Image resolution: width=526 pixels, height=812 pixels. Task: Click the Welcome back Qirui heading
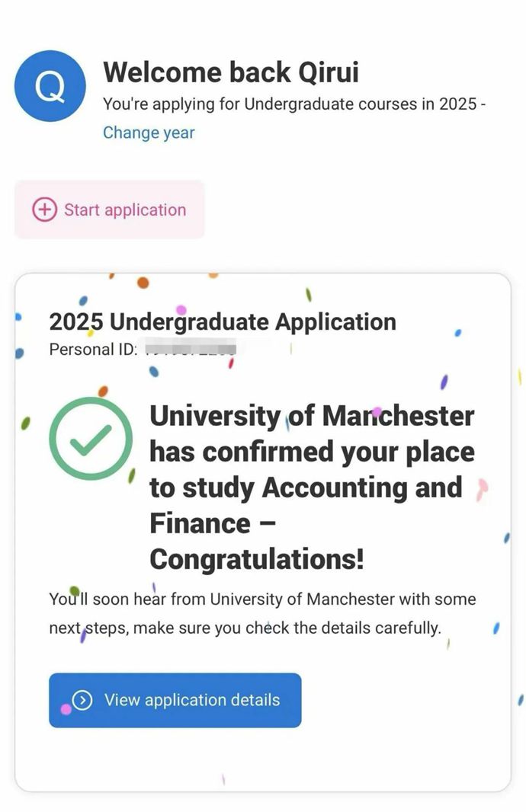tap(231, 72)
